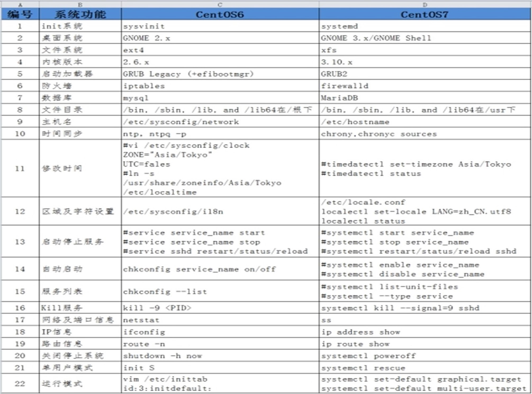Click the 编号 header cell
This screenshot has height=394, width=532.
point(20,14)
